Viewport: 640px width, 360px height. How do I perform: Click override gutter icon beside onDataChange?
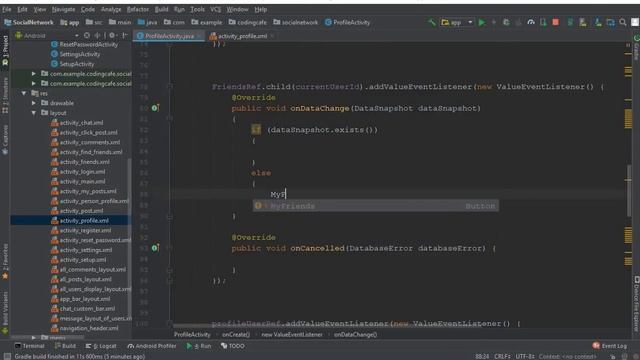(155, 108)
